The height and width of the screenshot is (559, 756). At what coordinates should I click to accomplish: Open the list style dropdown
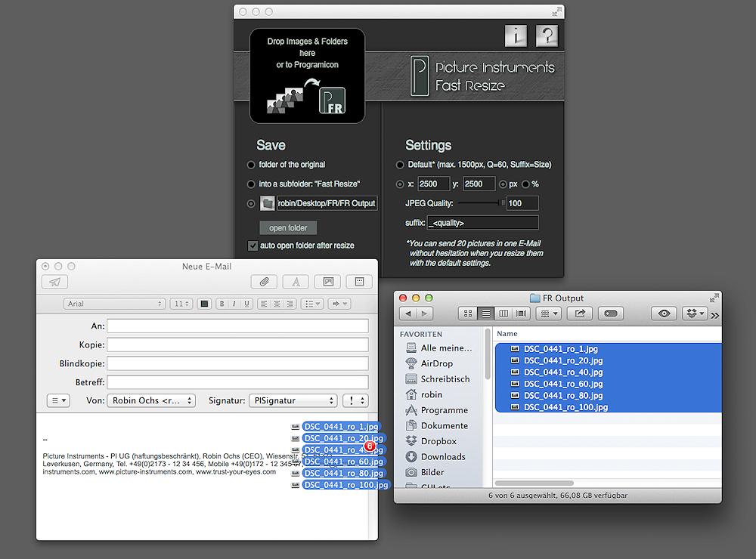click(312, 304)
